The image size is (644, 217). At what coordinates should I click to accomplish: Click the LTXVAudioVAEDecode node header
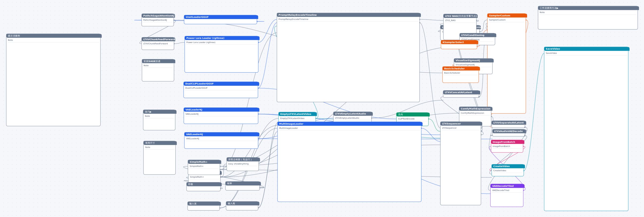[509, 131]
